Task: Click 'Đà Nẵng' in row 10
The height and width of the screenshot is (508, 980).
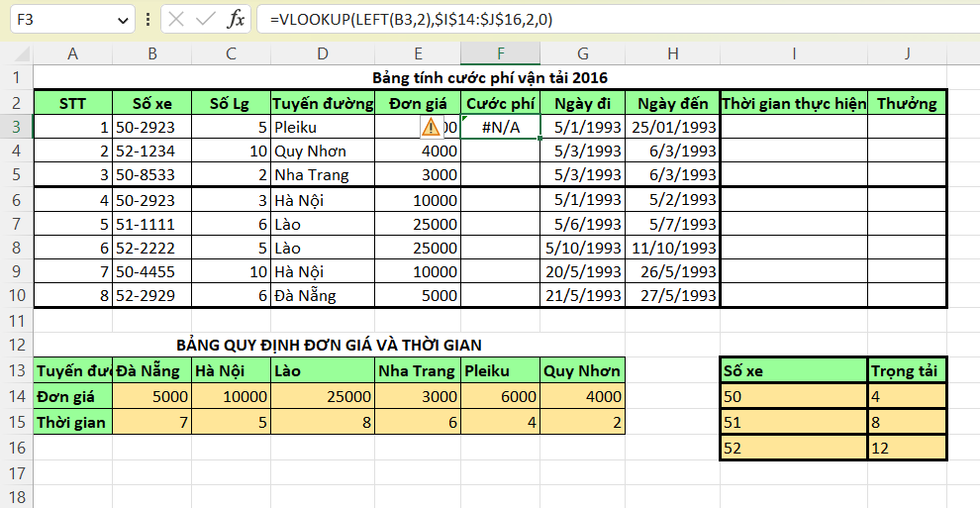Action: (x=323, y=295)
